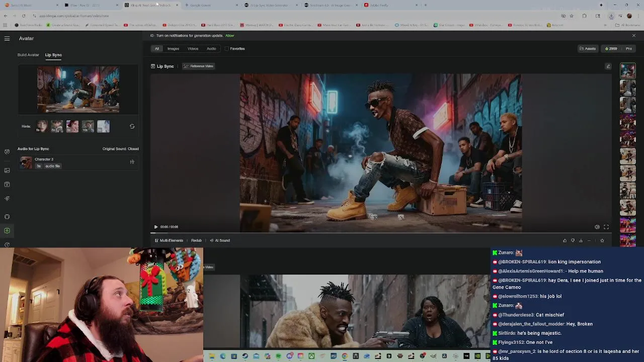Open video generation in left sidebar
This screenshot has height=362, width=644.
[x=7, y=185]
